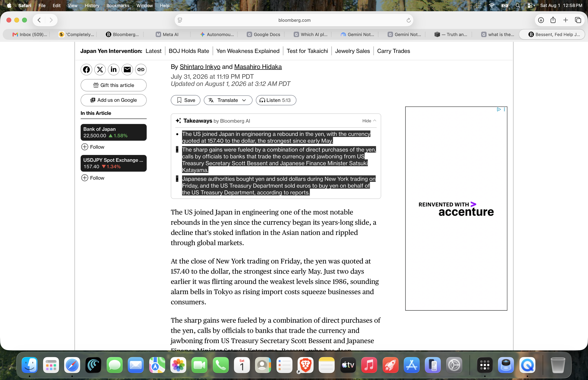Switch to the Meta AI tab

[x=167, y=35]
